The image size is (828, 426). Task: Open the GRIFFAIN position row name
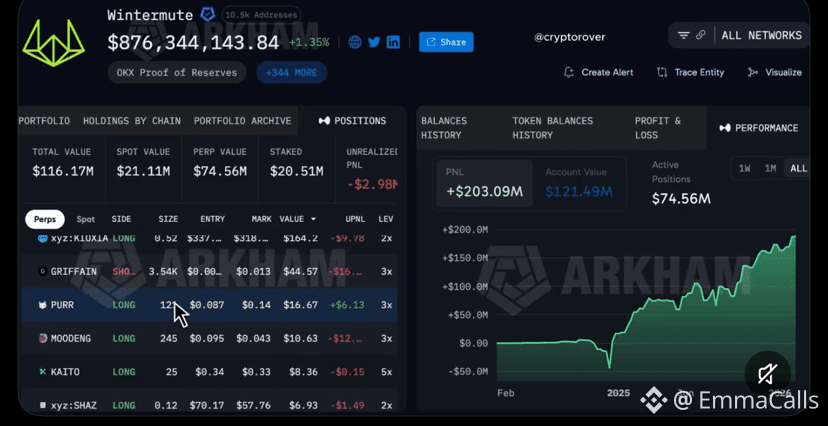click(x=73, y=271)
